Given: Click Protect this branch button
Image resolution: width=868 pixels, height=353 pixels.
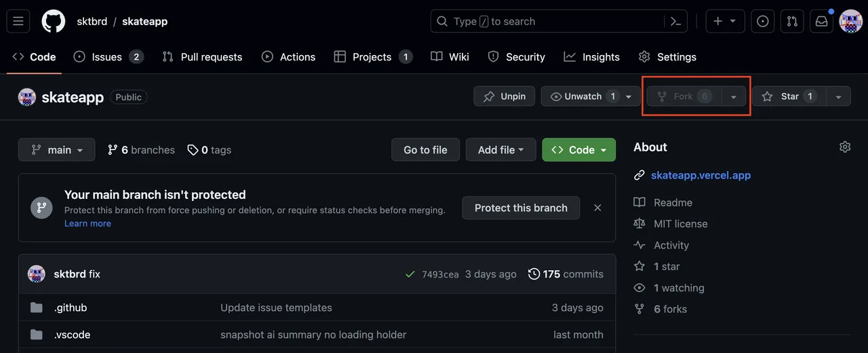Looking at the screenshot, I should tap(521, 208).
